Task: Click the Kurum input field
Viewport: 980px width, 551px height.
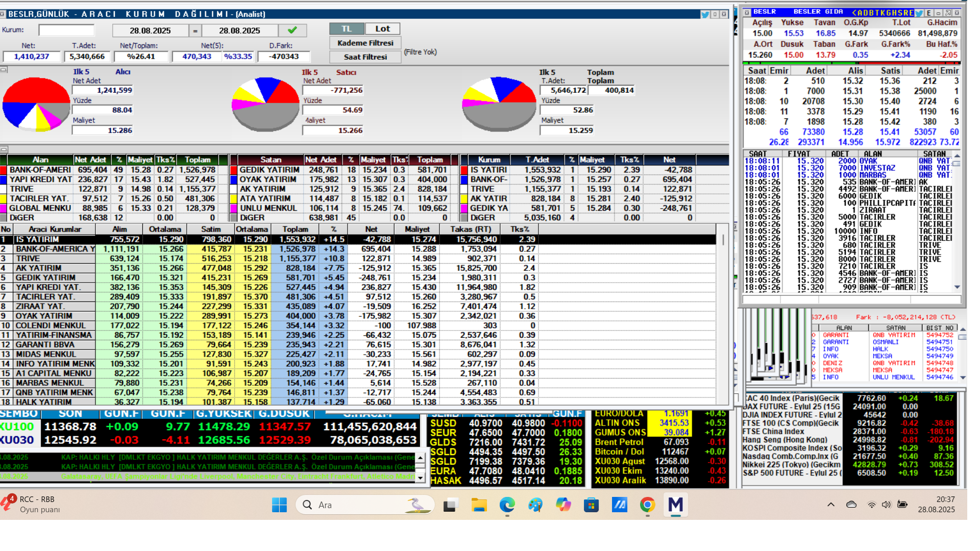Action: tap(66, 30)
